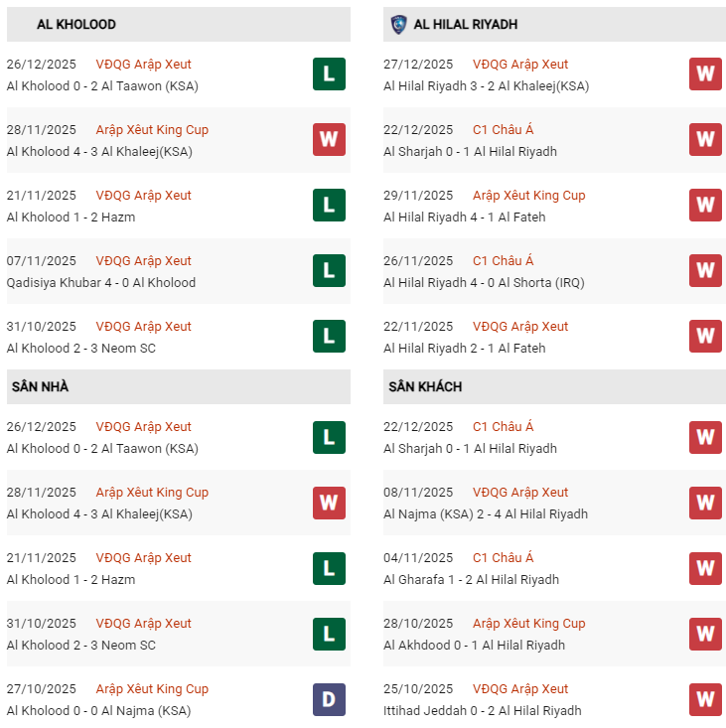
Task: Click W badge beside Al Gharafa 1-2 Al Hilal
Action: point(705,567)
